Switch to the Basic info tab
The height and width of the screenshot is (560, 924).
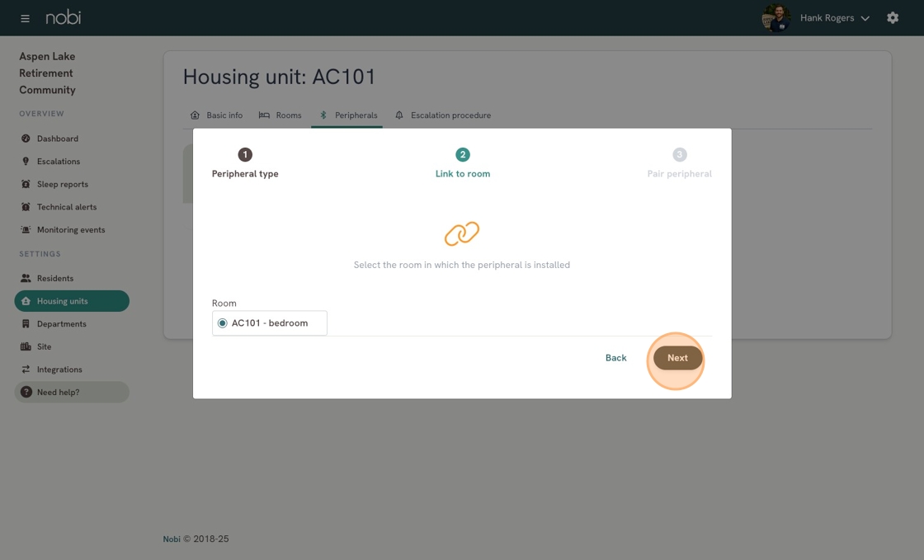coord(216,115)
